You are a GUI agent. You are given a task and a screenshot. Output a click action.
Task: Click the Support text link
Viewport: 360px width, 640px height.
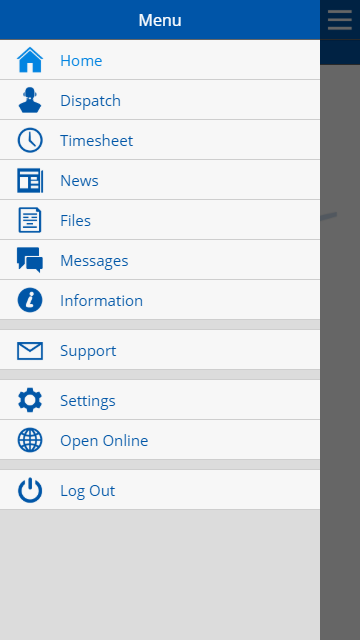point(88,351)
